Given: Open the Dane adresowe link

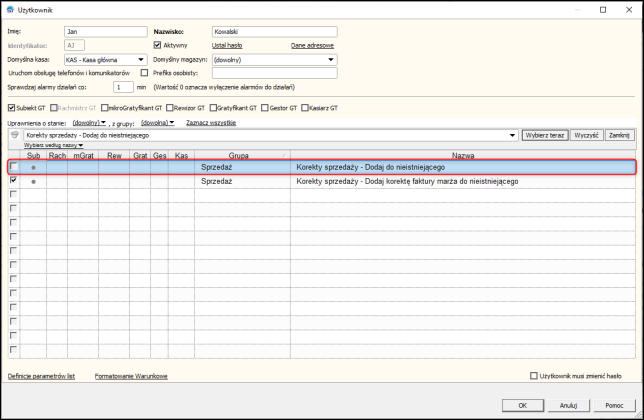Looking at the screenshot, I should click(x=312, y=46).
